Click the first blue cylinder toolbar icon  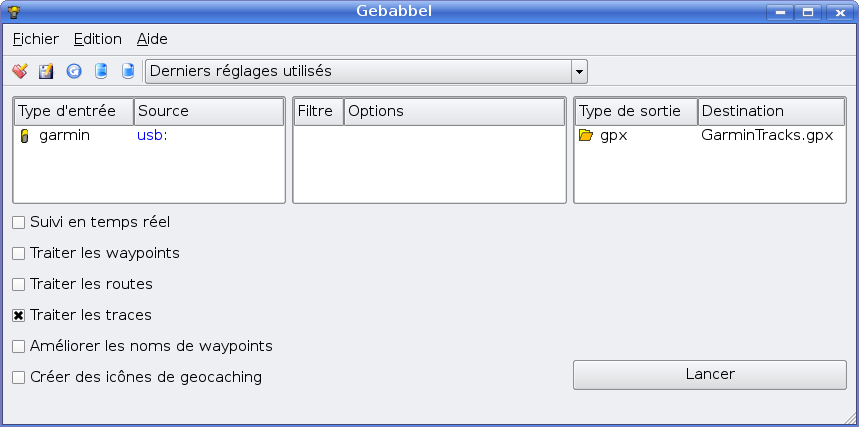101,71
